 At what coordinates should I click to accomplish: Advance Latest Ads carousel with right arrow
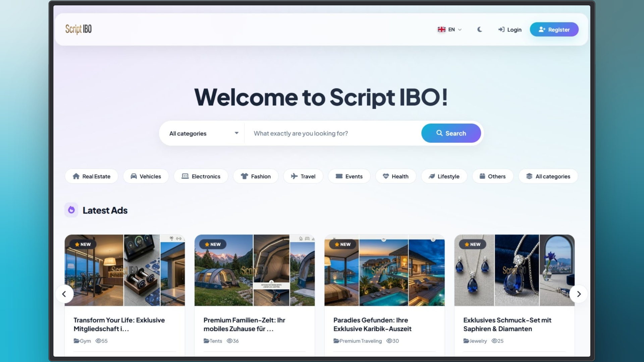click(579, 294)
